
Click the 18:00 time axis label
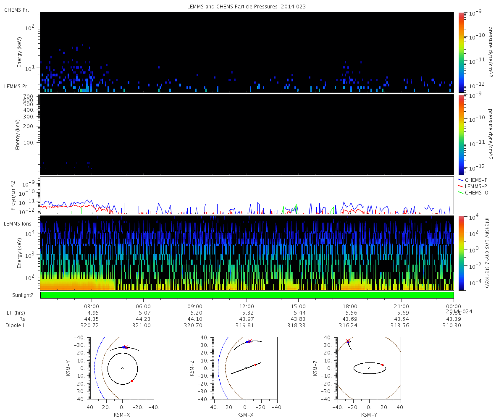pos(350,307)
